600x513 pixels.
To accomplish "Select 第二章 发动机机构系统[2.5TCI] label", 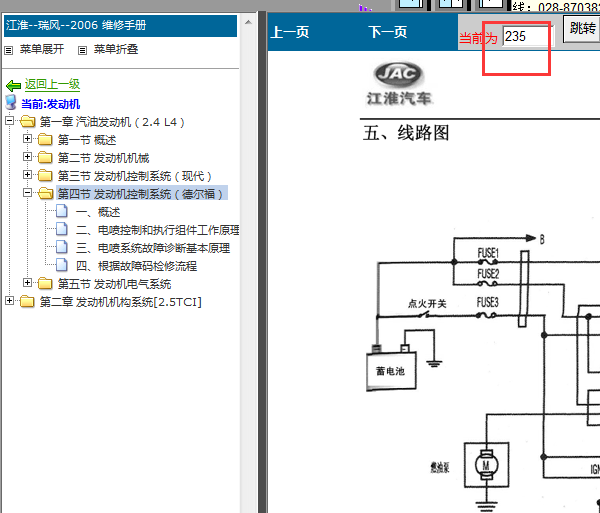I will tap(121, 302).
